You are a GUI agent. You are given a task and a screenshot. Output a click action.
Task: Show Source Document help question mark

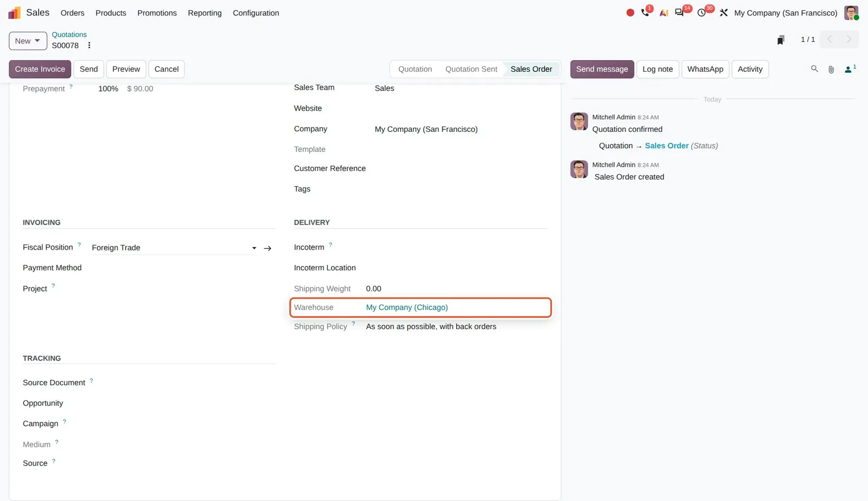click(91, 380)
